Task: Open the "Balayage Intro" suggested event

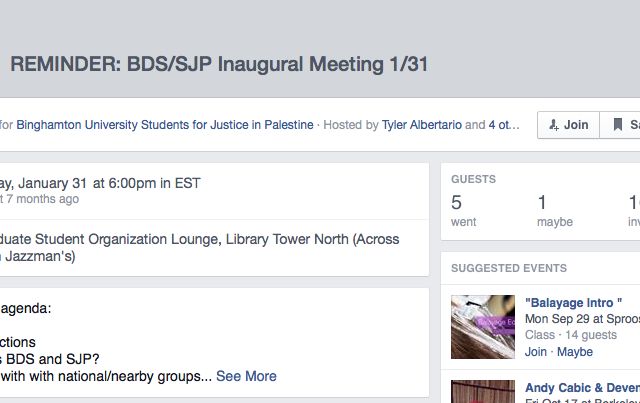Action: tap(573, 303)
